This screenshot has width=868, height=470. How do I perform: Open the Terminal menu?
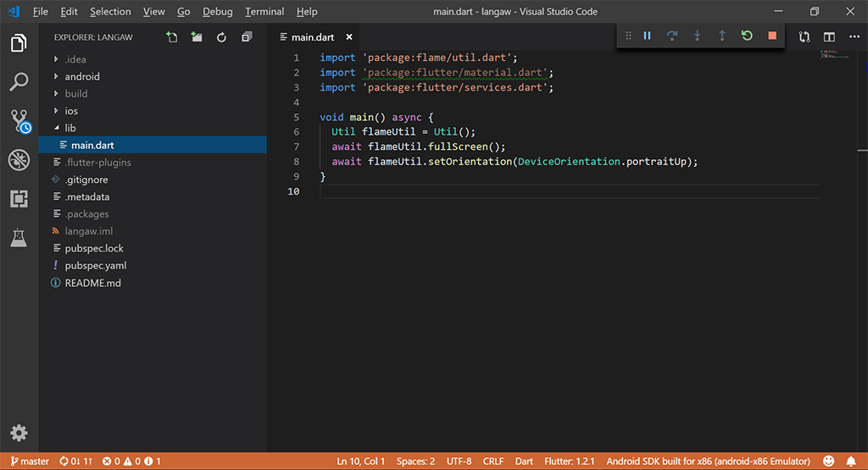[x=264, y=12]
